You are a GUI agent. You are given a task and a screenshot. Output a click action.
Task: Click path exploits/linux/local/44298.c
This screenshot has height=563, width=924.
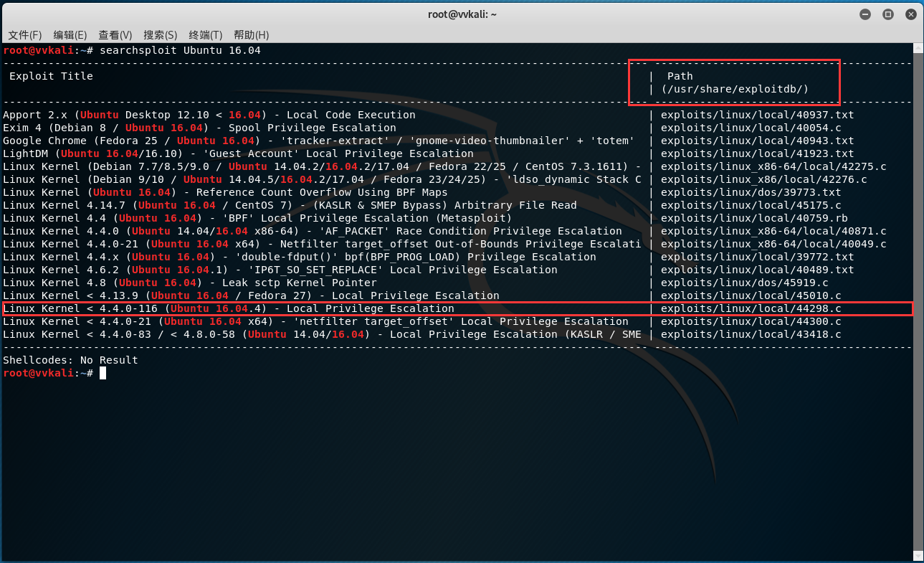coord(751,308)
